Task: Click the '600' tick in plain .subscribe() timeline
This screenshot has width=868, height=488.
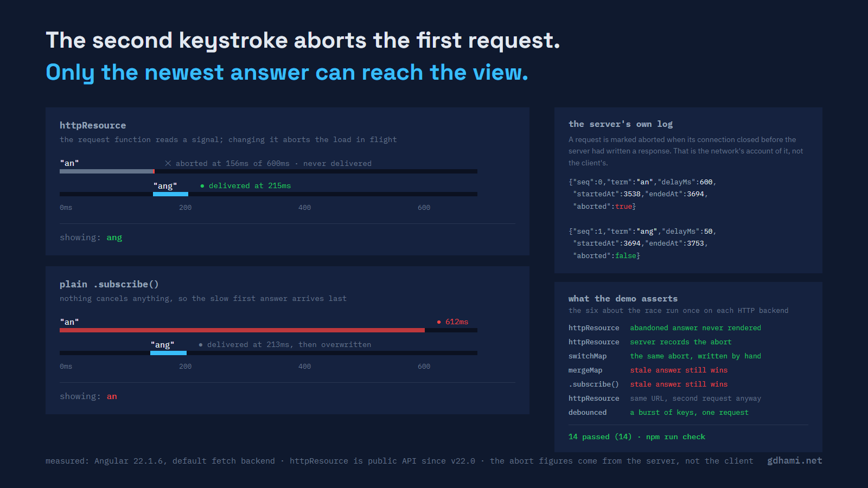Action: [x=424, y=367]
